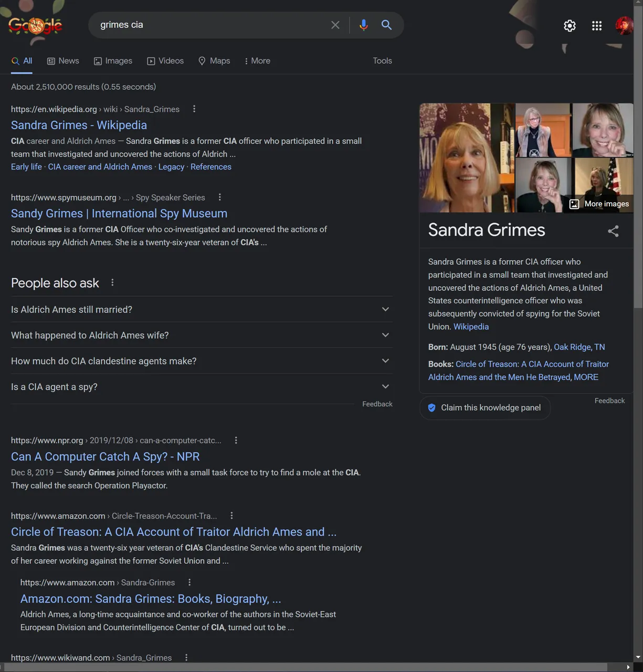The height and width of the screenshot is (672, 643).
Task: Open People also ask options menu
Action: click(x=112, y=282)
